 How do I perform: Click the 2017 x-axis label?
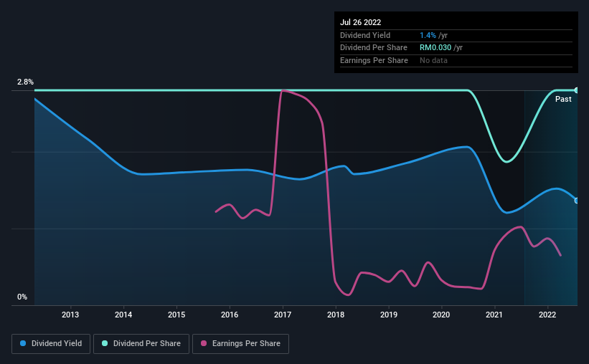pyautogui.click(x=283, y=315)
